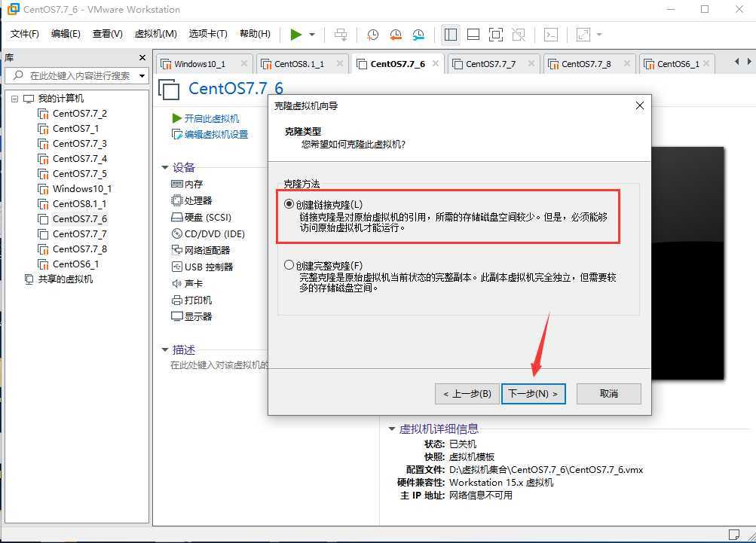756x543 pixels.
Task: Click the 取消 button in wizard
Action: [x=609, y=394]
